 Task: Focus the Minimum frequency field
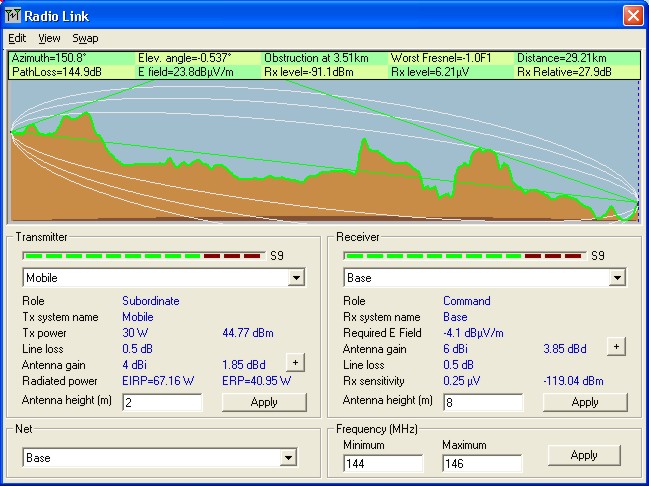point(383,463)
